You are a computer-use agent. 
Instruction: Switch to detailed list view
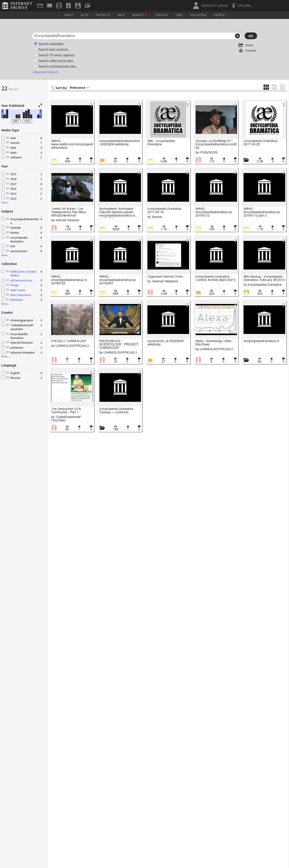(x=274, y=87)
